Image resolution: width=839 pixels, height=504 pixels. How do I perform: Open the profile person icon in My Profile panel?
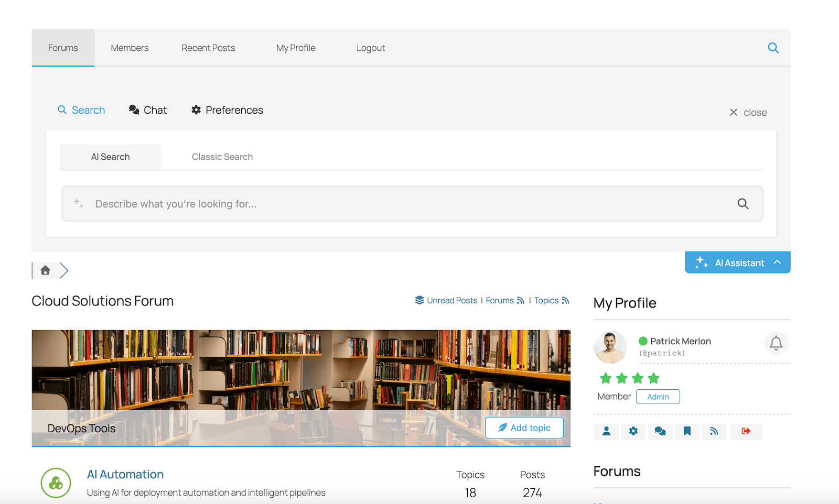tap(606, 432)
